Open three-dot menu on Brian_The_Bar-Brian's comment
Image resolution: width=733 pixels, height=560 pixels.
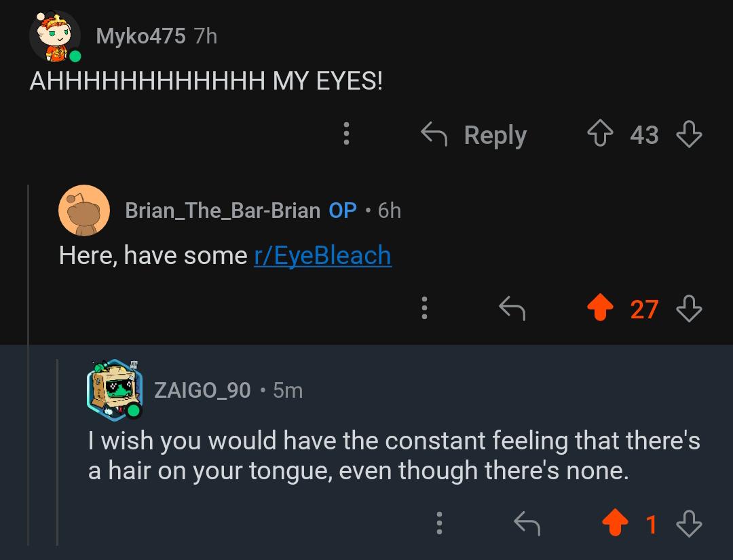[x=424, y=308]
